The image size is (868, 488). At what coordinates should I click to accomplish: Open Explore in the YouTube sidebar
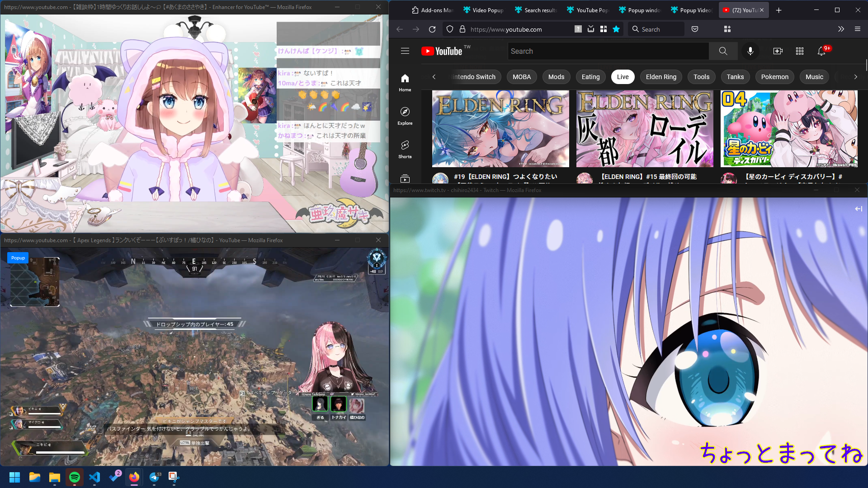405,116
